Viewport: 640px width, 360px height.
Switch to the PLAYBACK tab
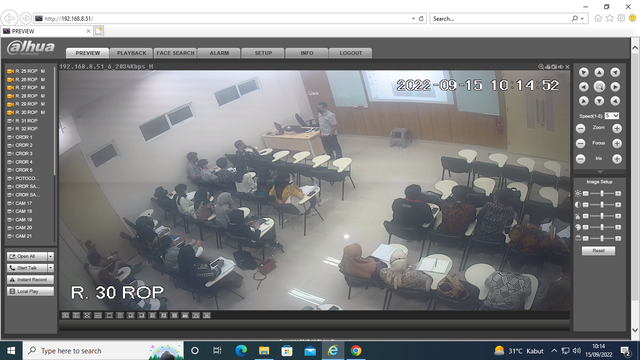[131, 53]
